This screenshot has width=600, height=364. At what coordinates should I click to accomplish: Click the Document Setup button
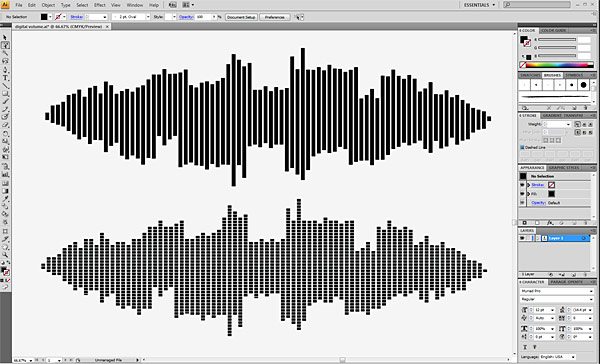click(241, 17)
